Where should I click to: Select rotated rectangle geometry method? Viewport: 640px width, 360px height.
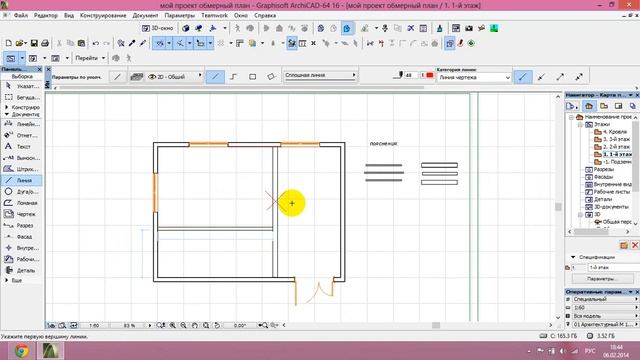coord(271,77)
